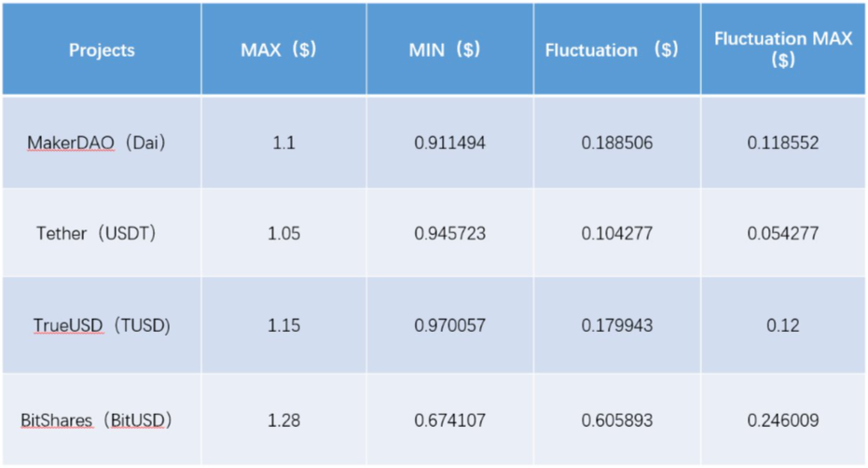Select the Fluctuation ($) header cell
Viewport: 868px width, 468px height.
pos(617,49)
